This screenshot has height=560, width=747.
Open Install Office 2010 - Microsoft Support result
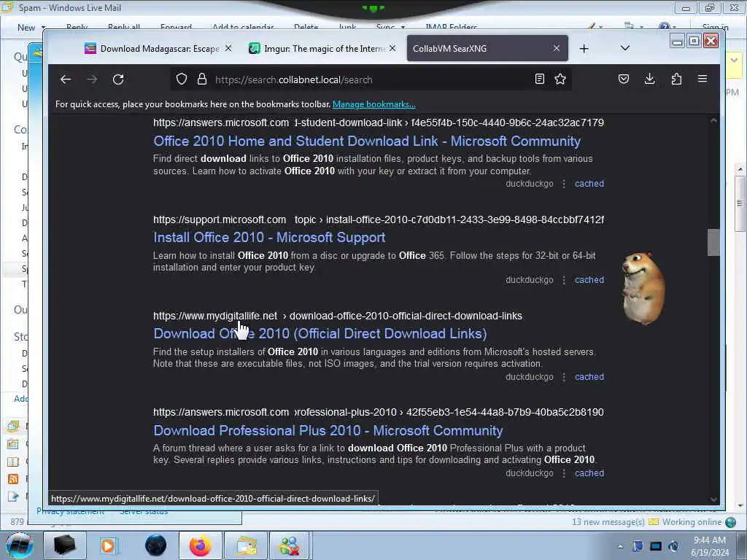tap(269, 237)
